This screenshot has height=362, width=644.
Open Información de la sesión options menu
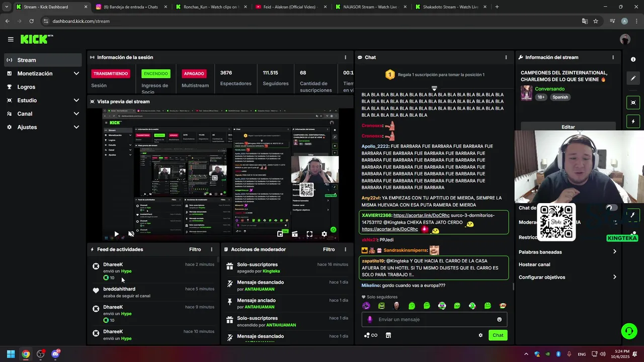click(x=345, y=57)
